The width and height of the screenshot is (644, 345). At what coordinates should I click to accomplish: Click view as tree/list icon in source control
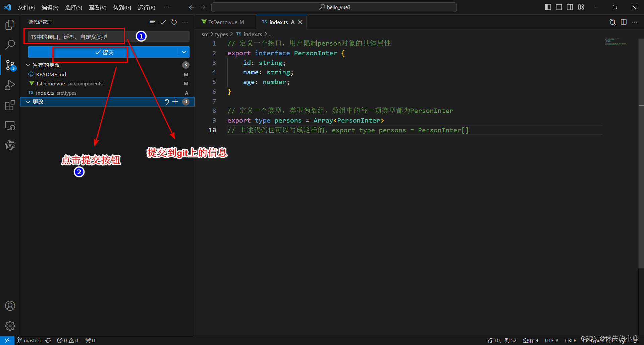click(x=152, y=22)
